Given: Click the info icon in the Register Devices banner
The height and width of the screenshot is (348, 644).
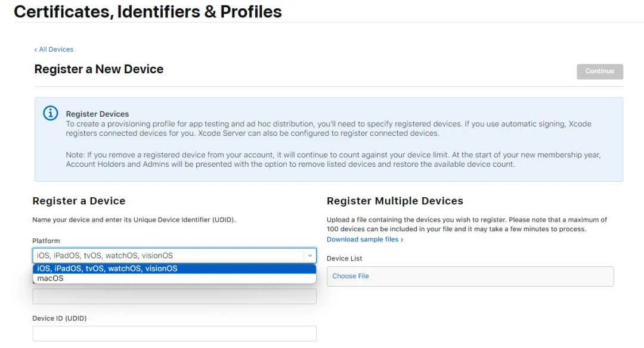Looking at the screenshot, I should click(x=51, y=113).
